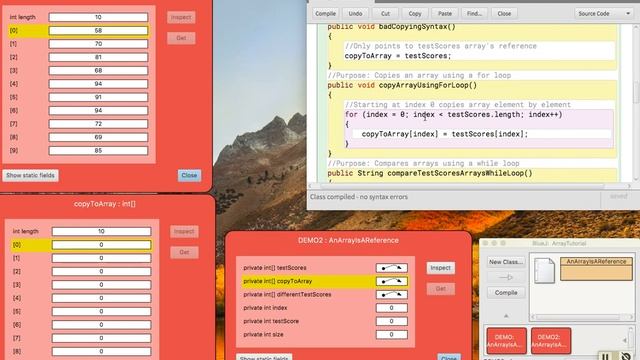Click right scroll arrow of class diagram

coord(631,317)
